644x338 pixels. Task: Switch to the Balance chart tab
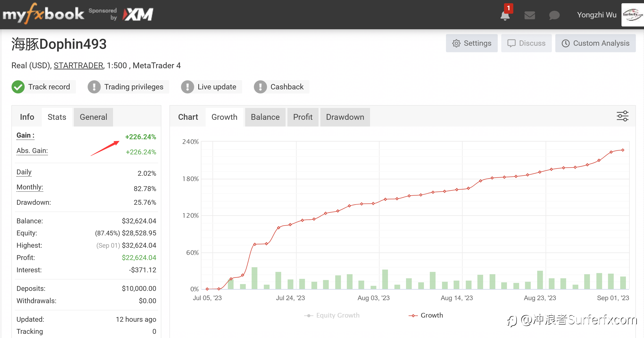click(265, 117)
